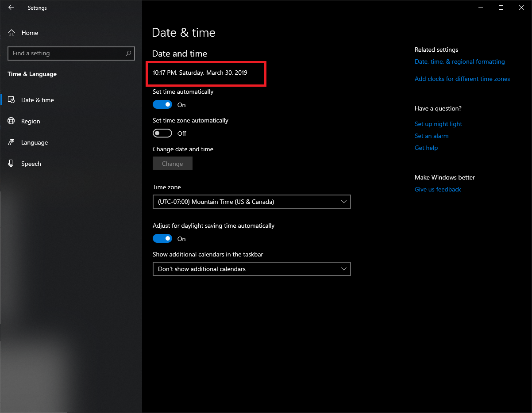The height and width of the screenshot is (413, 532).
Task: Select the Speech microphone icon
Action: 12,164
